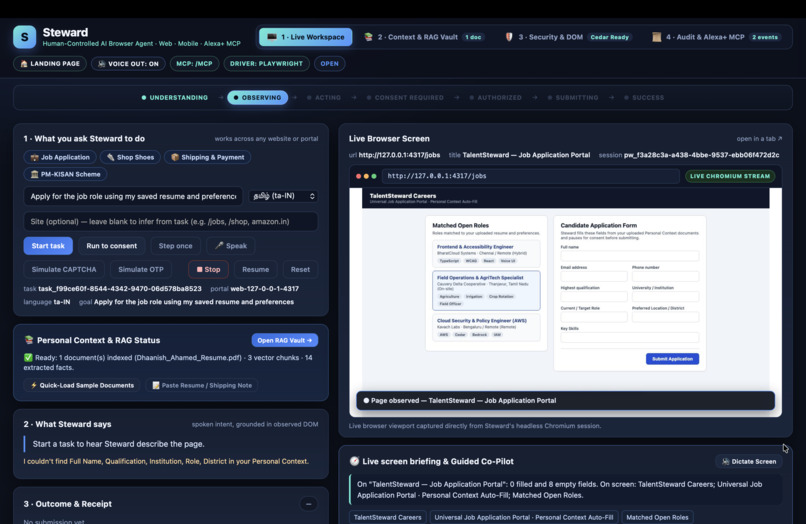The image size is (806, 524).
Task: Select the Observing stage pill
Action: (258, 98)
